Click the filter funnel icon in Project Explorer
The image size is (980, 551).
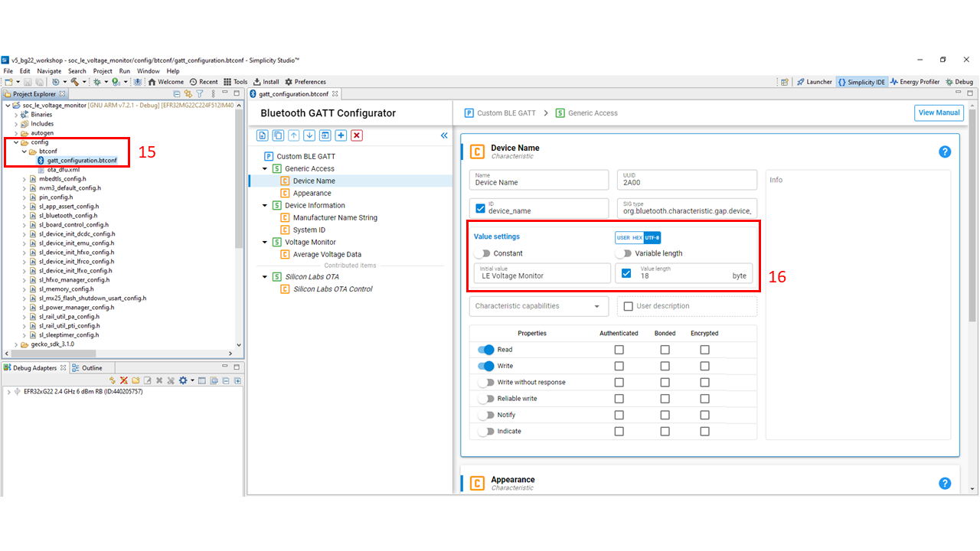(199, 94)
